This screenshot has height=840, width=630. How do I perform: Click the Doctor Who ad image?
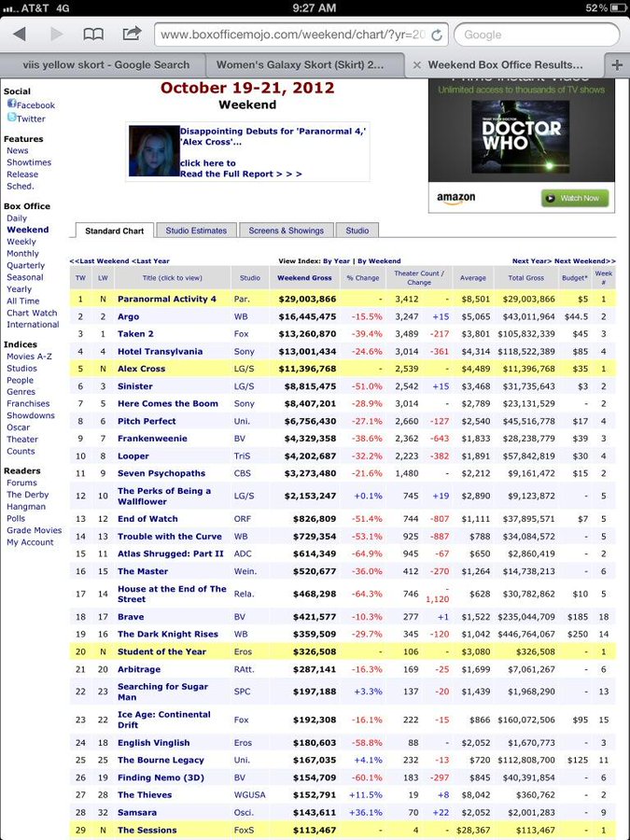point(521,136)
